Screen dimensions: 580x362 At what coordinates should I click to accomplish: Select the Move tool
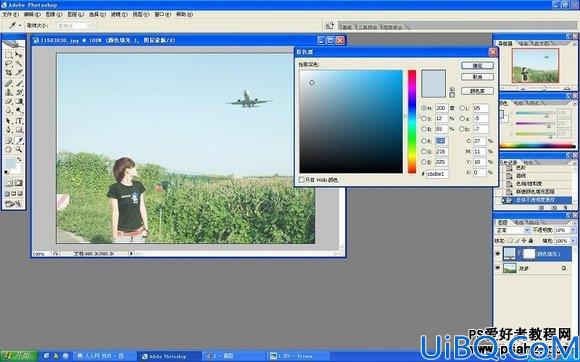point(18,55)
